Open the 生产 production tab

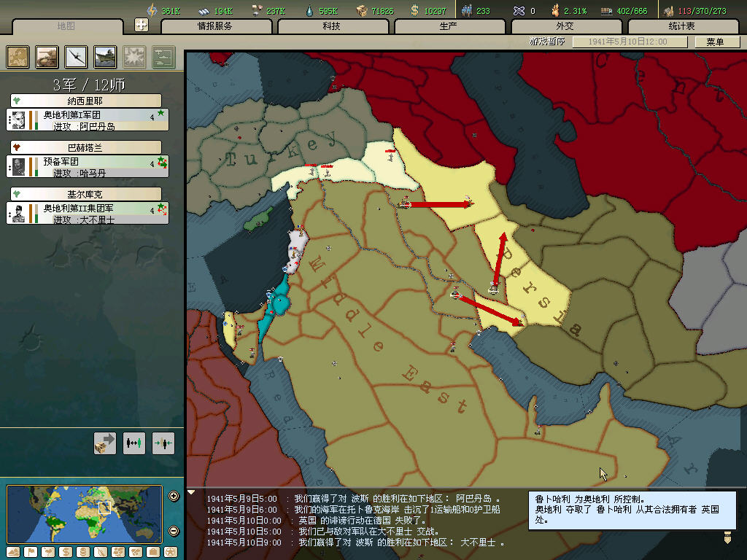coord(449,26)
